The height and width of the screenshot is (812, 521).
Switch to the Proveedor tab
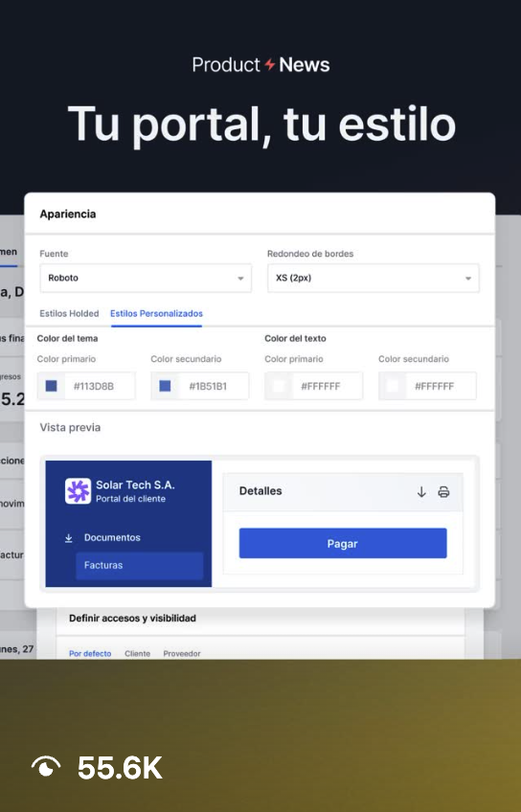182,654
